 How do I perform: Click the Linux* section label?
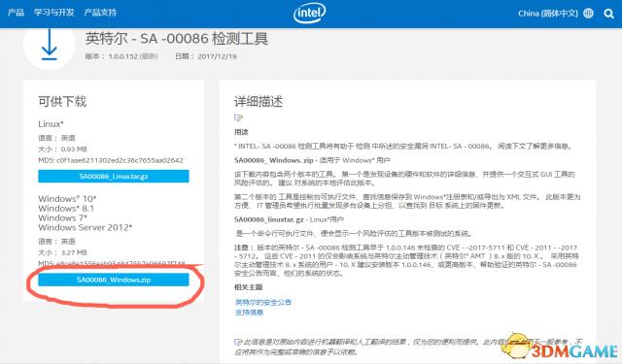51,124
